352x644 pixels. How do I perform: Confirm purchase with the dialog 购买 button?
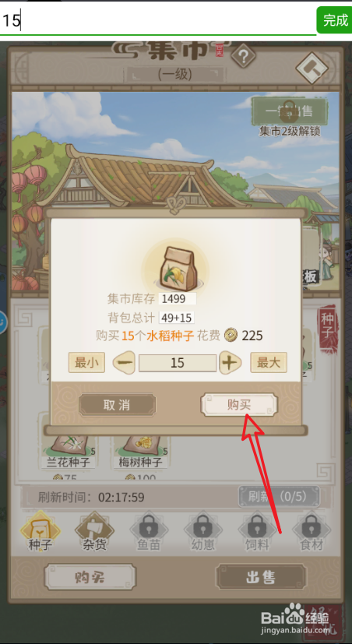(239, 406)
